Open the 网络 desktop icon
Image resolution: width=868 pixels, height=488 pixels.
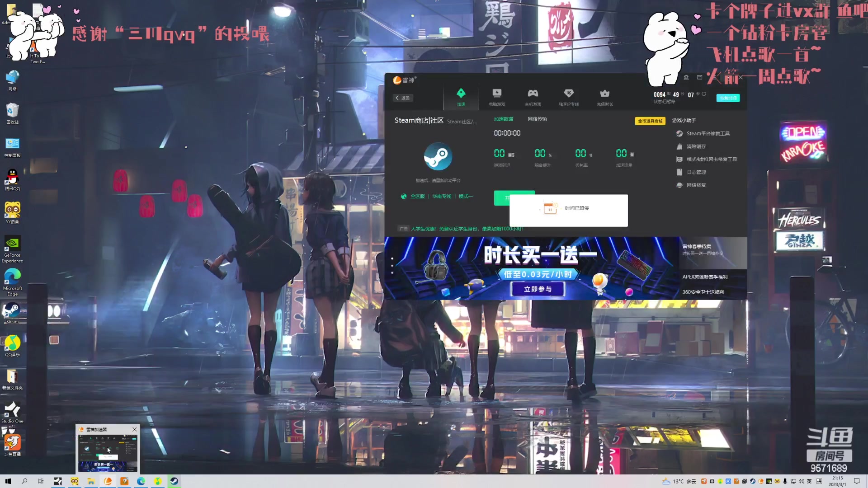click(x=12, y=80)
